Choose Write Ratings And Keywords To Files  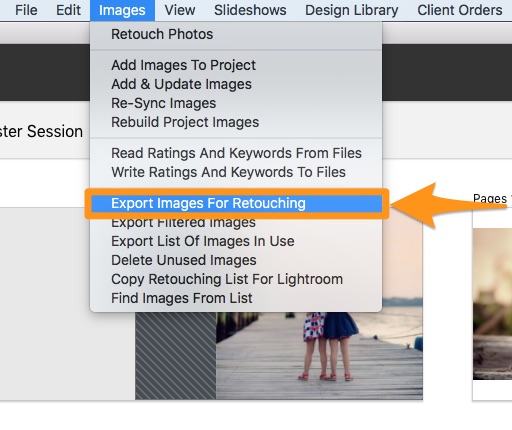click(x=236, y=172)
